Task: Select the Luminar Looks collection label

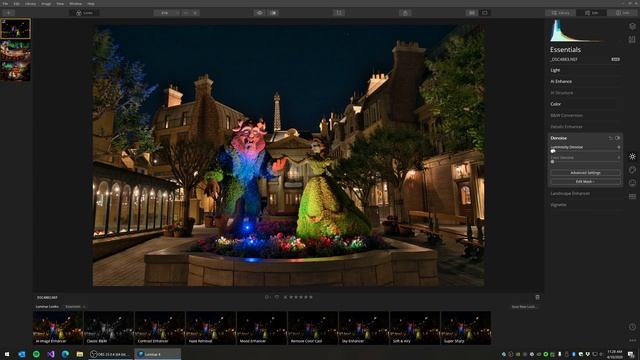Action: [x=47, y=307]
